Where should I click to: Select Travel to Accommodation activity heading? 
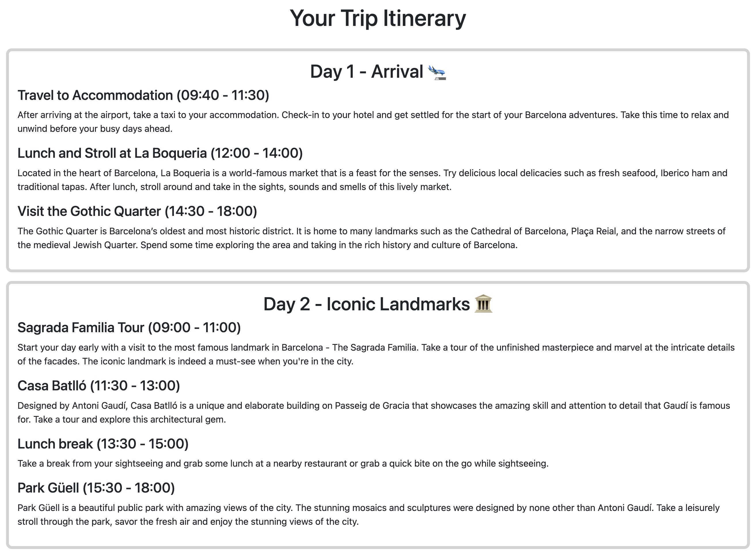pyautogui.click(x=143, y=95)
